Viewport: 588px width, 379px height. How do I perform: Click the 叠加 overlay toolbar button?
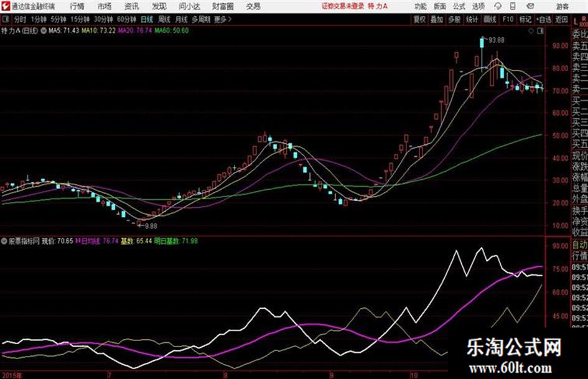(437, 19)
